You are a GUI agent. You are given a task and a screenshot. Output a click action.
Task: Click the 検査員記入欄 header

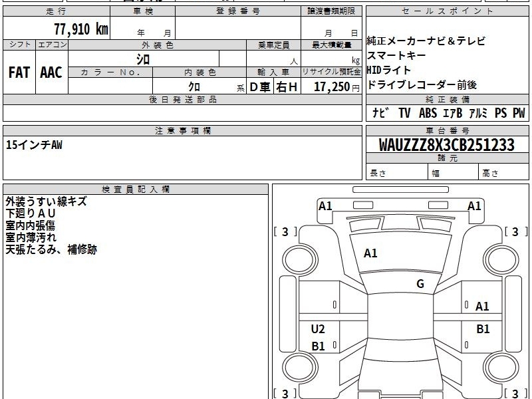tap(136, 190)
